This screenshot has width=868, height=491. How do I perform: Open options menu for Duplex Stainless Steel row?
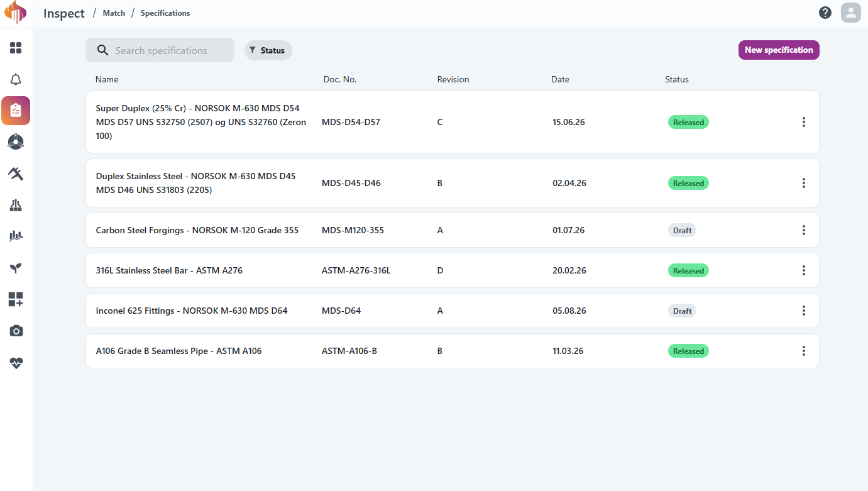pyautogui.click(x=804, y=183)
